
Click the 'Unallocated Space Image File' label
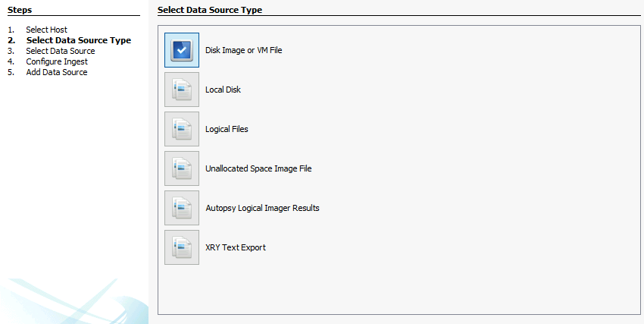258,168
